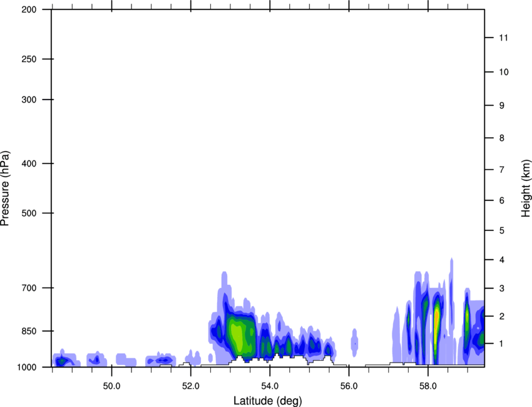Click the 'Pressure (hPa)' axis title
This screenshot has width=532, height=407.
(x=5, y=188)
